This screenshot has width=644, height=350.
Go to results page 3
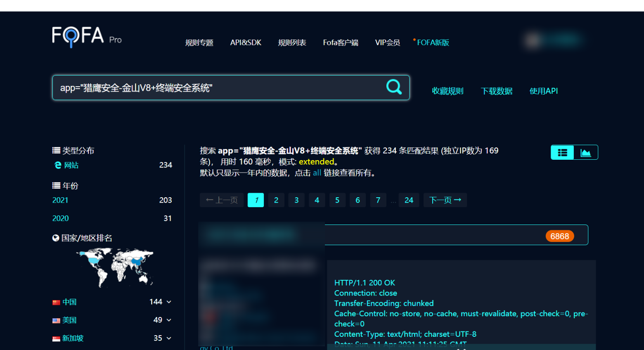coord(296,200)
